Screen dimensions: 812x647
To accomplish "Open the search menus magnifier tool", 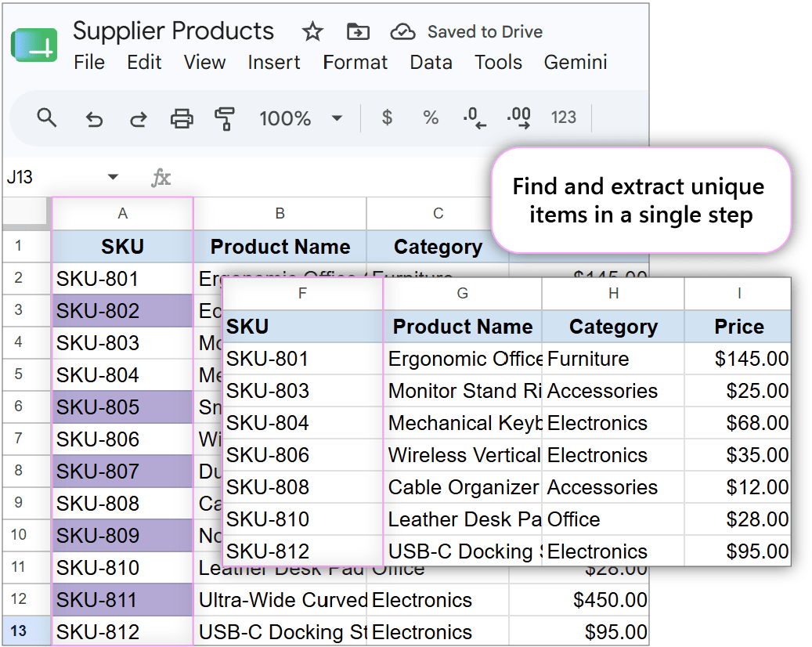I will pyautogui.click(x=47, y=117).
